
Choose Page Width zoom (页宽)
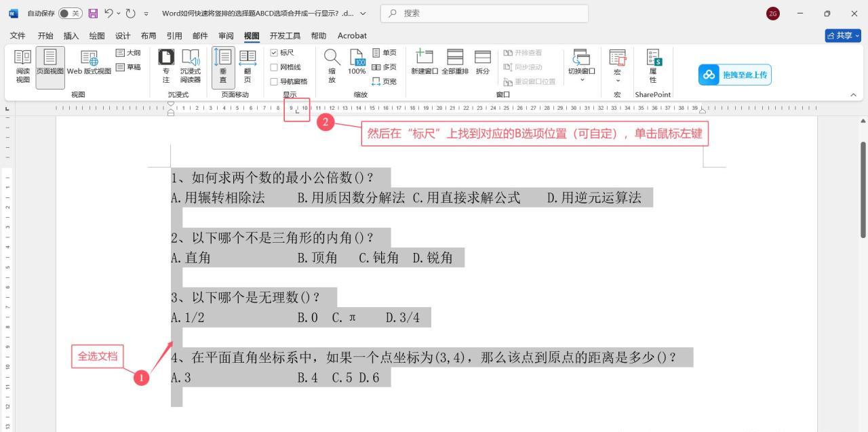(384, 81)
